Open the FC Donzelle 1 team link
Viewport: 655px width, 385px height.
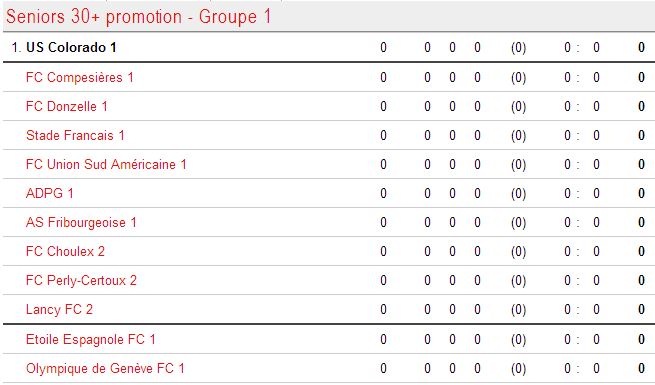point(67,106)
